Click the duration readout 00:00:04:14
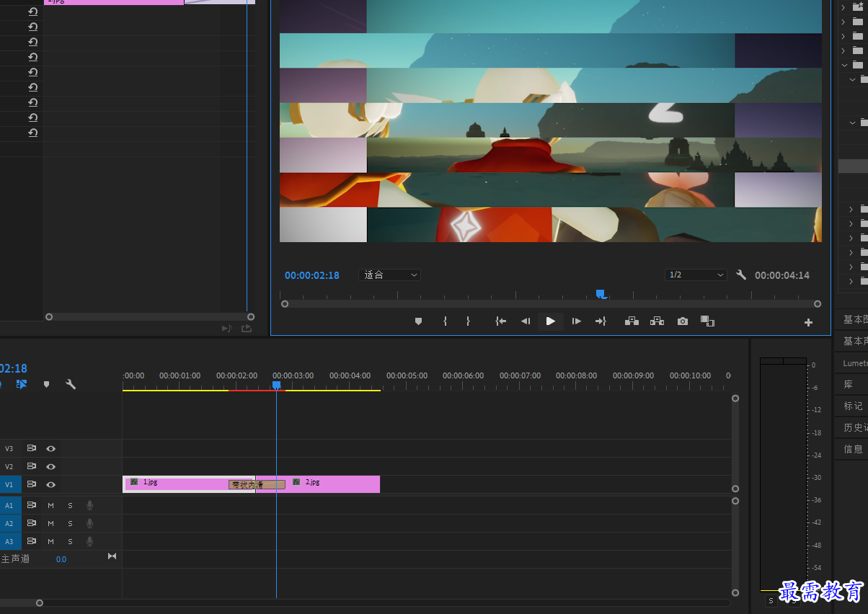 tap(782, 275)
